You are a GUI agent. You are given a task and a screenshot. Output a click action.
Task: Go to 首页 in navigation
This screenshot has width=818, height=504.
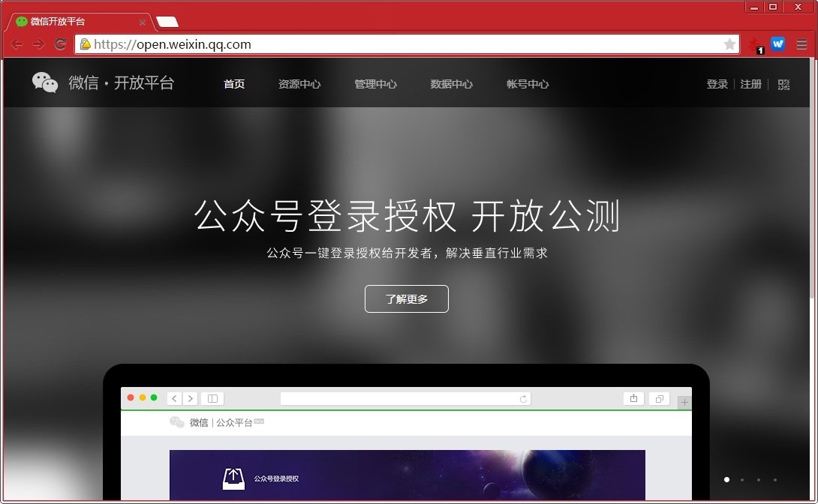coord(234,84)
